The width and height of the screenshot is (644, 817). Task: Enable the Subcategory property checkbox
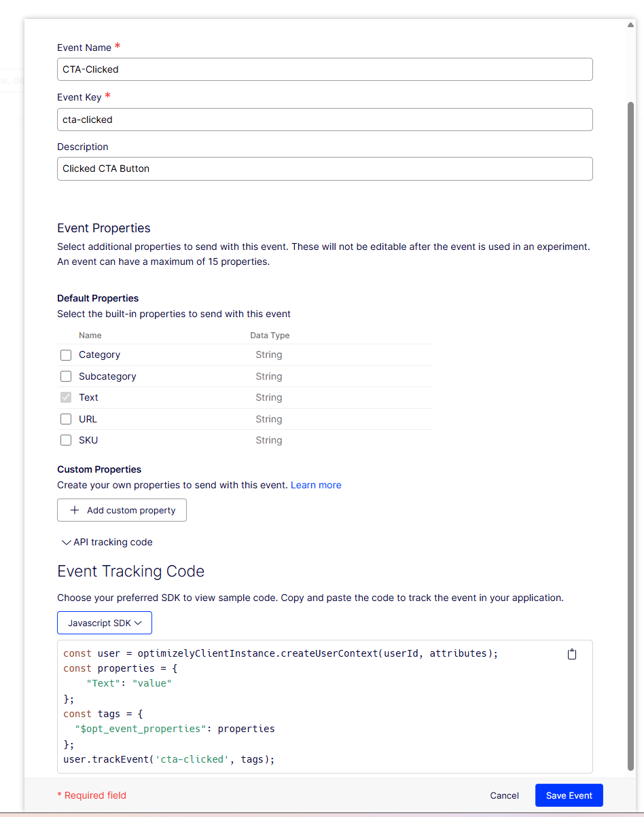(65, 376)
